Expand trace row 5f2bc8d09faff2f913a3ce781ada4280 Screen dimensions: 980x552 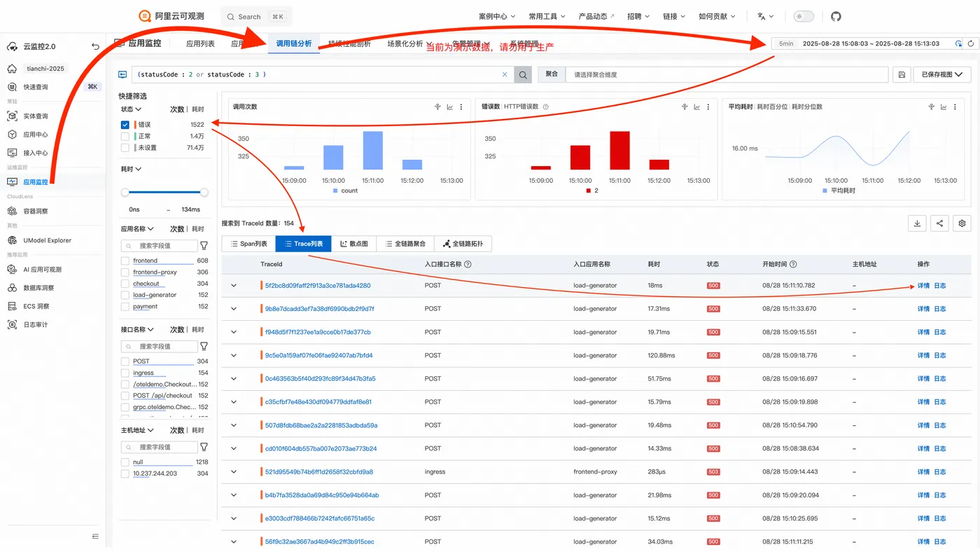pos(234,286)
